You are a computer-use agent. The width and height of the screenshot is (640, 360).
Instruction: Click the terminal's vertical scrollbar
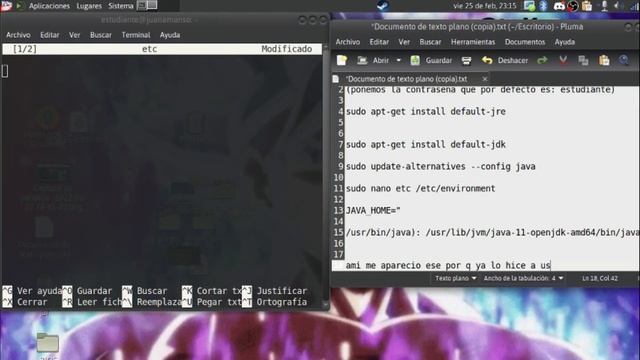pyautogui.click(x=325, y=176)
